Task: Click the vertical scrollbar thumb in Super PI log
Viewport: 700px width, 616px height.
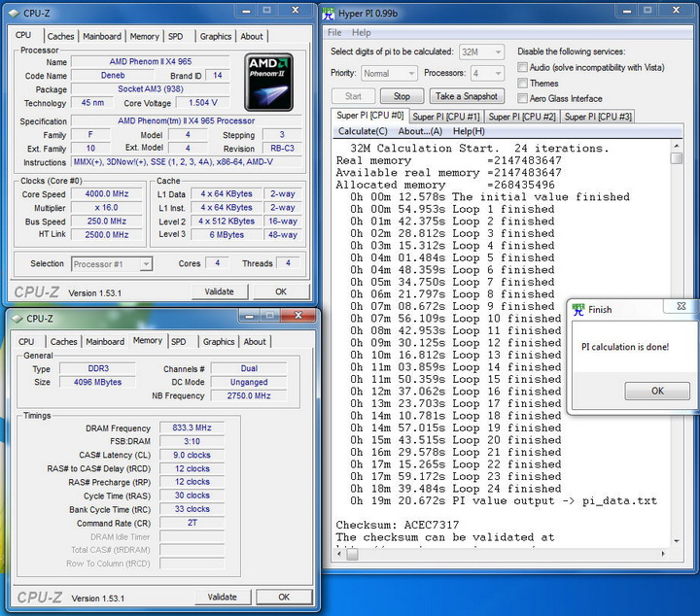Action: (677, 158)
